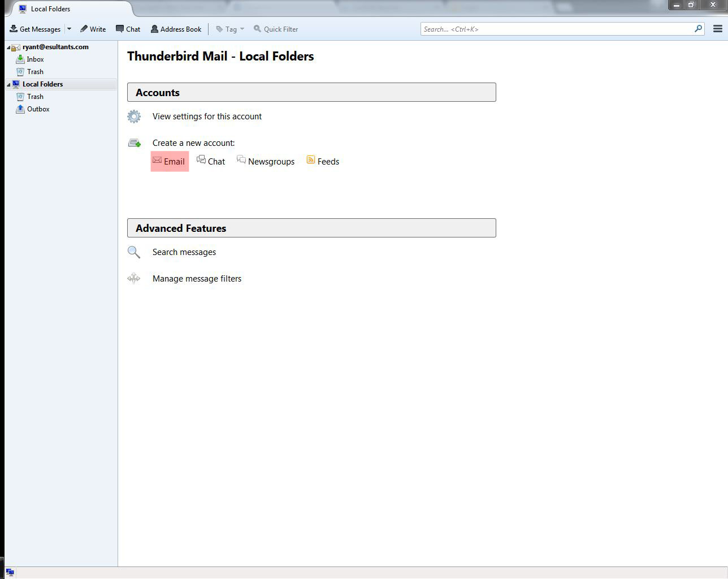The height and width of the screenshot is (579, 728).
Task: Create a new Chat account
Action: coord(211,161)
